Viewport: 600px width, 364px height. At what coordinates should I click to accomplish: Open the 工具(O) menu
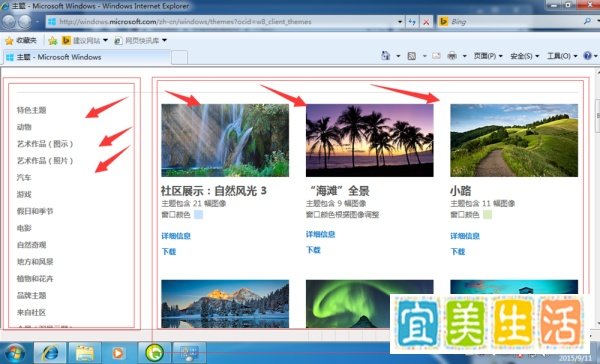[562, 56]
